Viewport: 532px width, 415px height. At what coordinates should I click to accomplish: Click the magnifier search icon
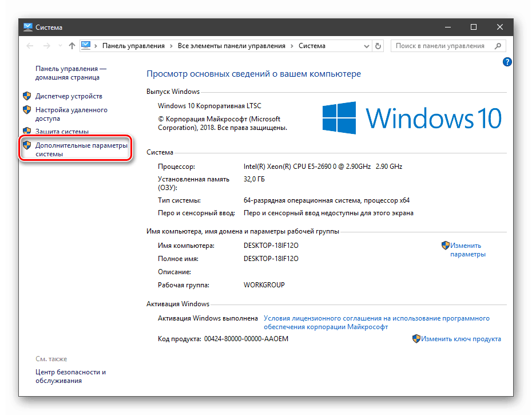coord(498,46)
